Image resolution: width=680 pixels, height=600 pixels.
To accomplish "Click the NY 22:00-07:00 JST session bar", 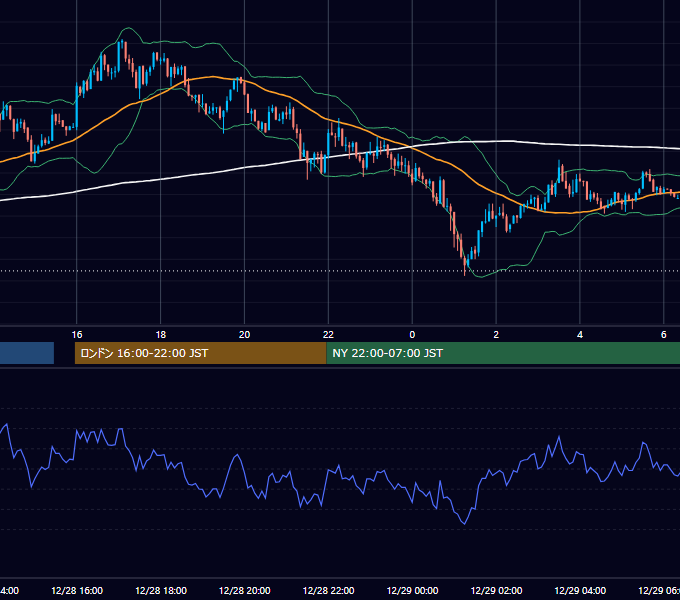I will coord(503,353).
